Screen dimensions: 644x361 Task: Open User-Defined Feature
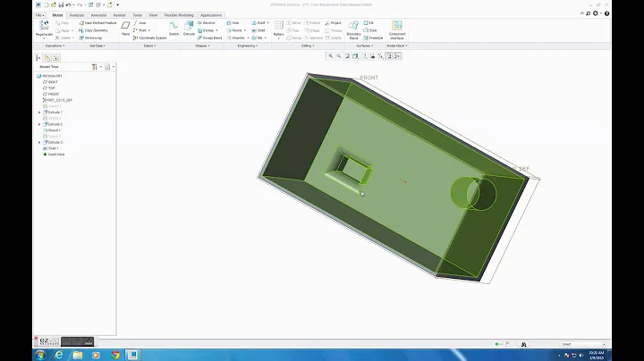[x=97, y=23]
